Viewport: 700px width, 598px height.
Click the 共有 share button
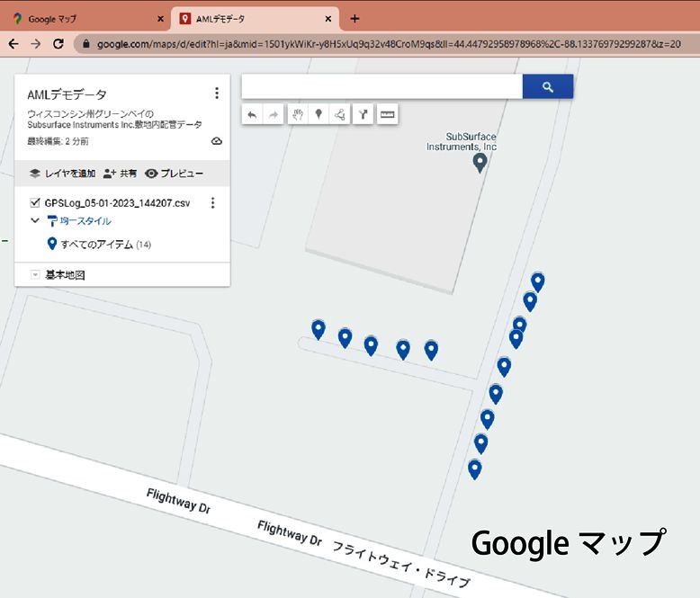point(120,174)
